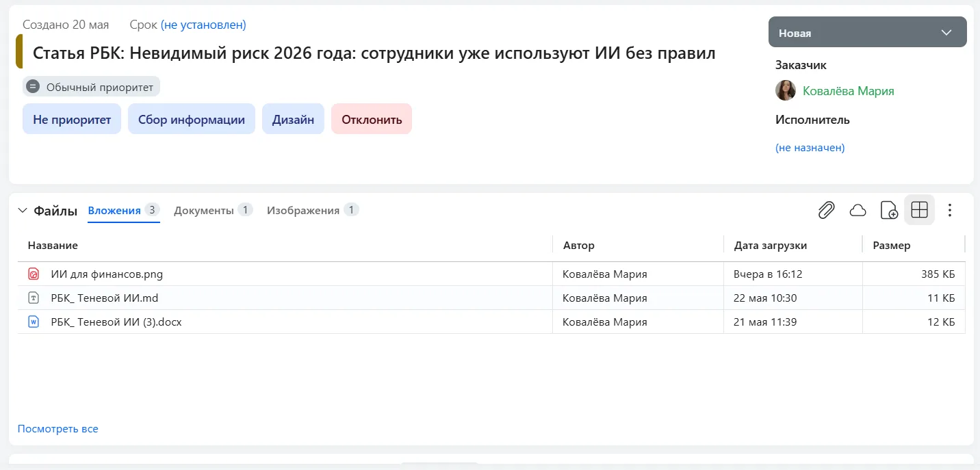Click the create new document icon
The image size is (980, 470).
[889, 210]
